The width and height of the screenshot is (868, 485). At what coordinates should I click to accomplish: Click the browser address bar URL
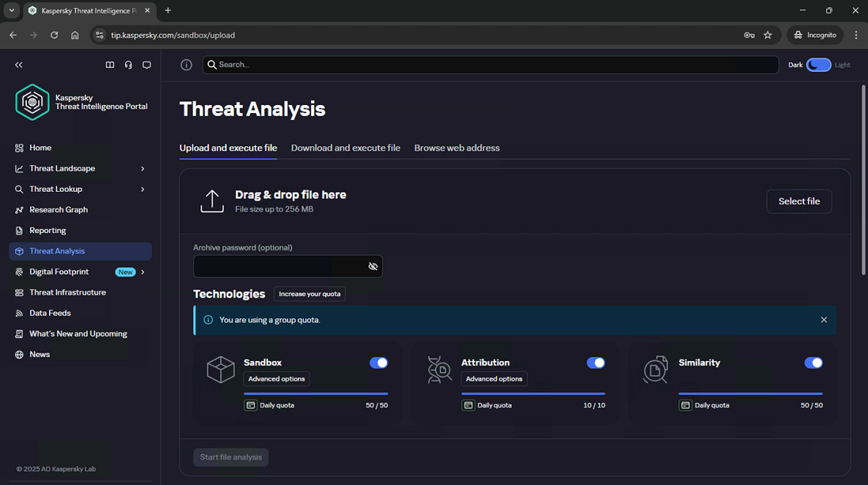[173, 35]
